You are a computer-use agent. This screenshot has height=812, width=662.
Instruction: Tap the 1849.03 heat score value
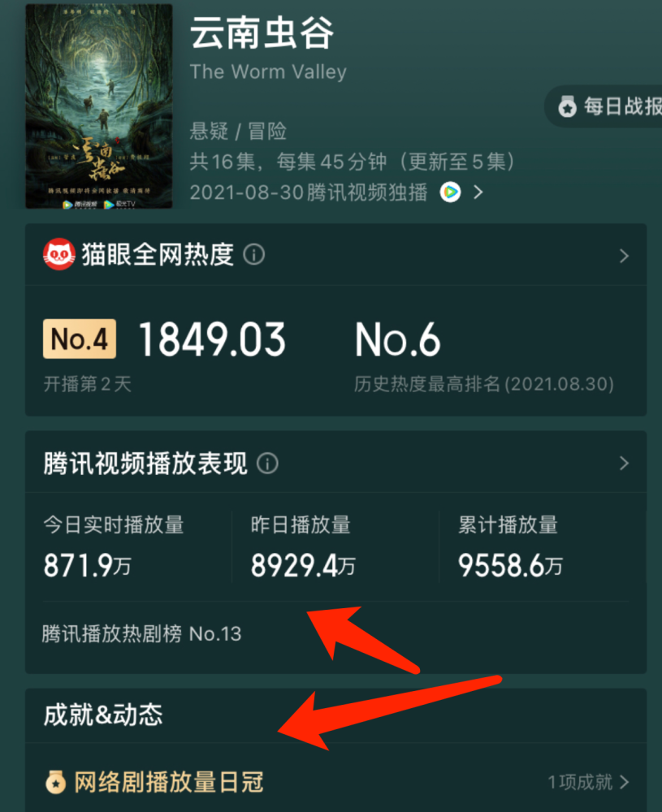pyautogui.click(x=212, y=339)
